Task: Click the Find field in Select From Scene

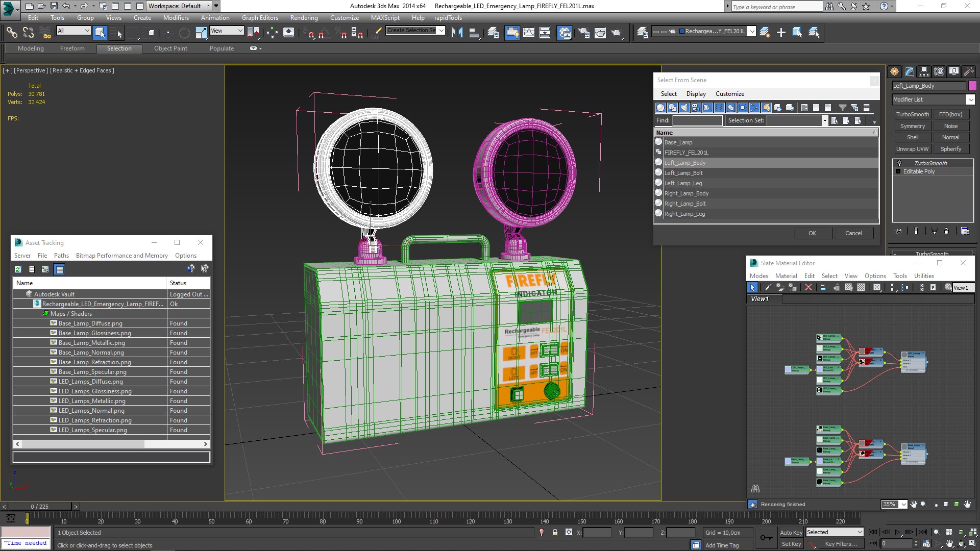Action: tap(697, 120)
